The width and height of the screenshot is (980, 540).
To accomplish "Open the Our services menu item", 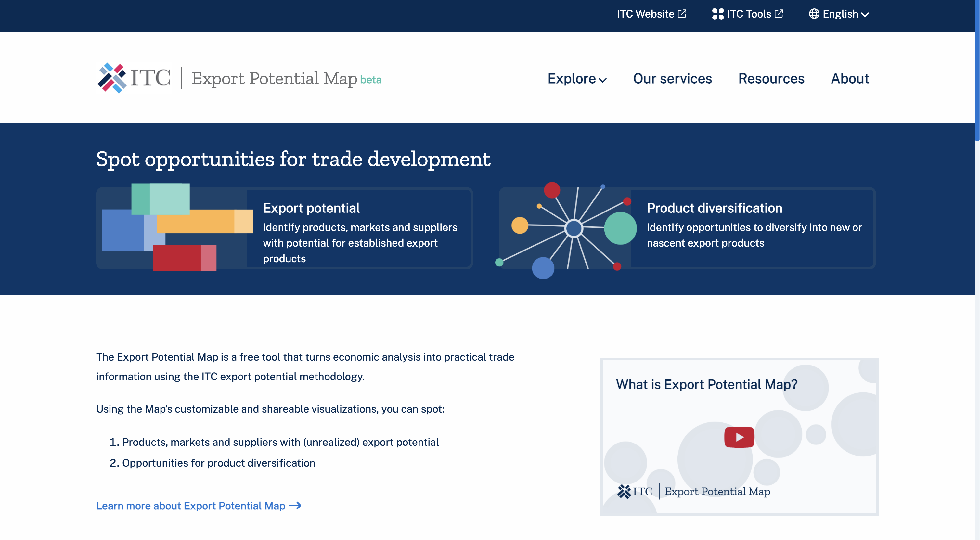I will click(x=672, y=78).
